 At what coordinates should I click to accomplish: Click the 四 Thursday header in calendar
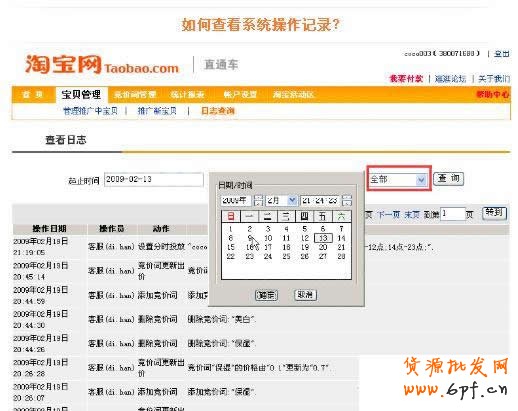[304, 216]
